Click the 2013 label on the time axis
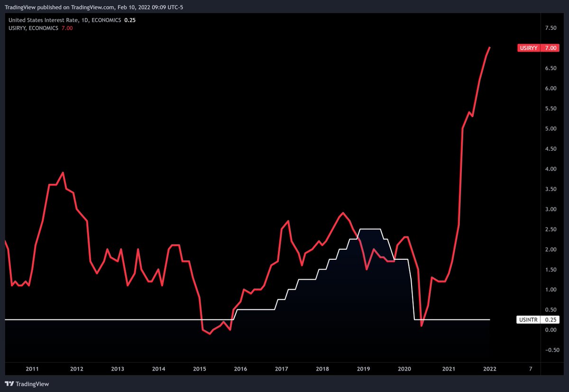This screenshot has height=392, width=569. (x=118, y=369)
